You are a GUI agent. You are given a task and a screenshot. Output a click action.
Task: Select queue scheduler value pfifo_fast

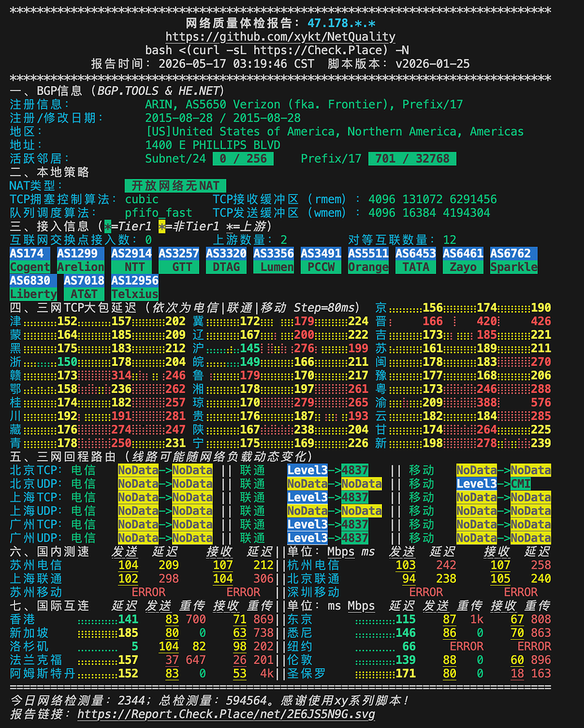tap(159, 213)
